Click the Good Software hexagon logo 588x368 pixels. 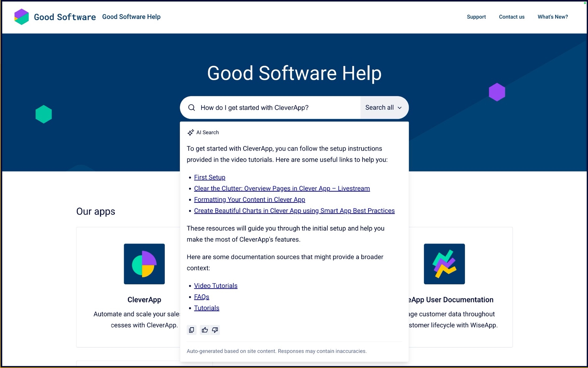[22, 17]
